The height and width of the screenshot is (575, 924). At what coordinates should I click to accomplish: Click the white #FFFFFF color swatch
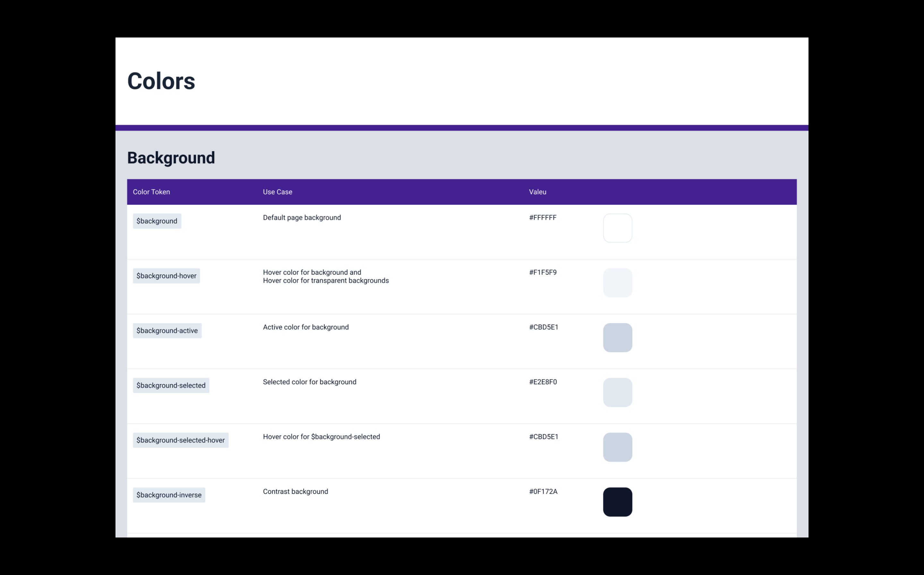click(x=617, y=228)
